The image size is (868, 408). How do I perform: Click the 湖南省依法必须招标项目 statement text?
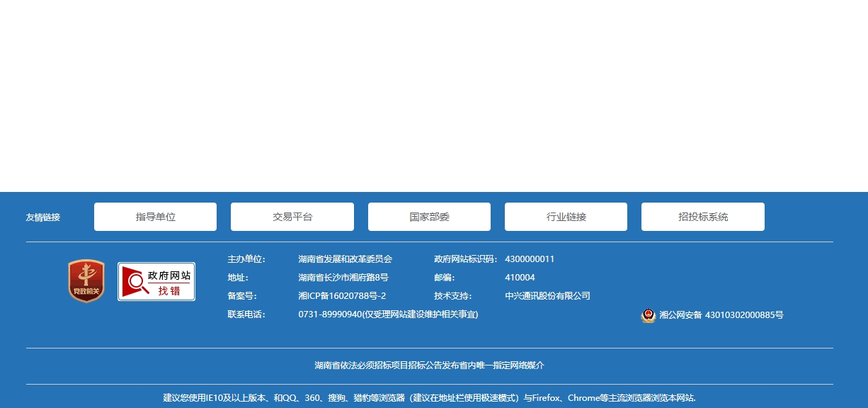click(429, 365)
